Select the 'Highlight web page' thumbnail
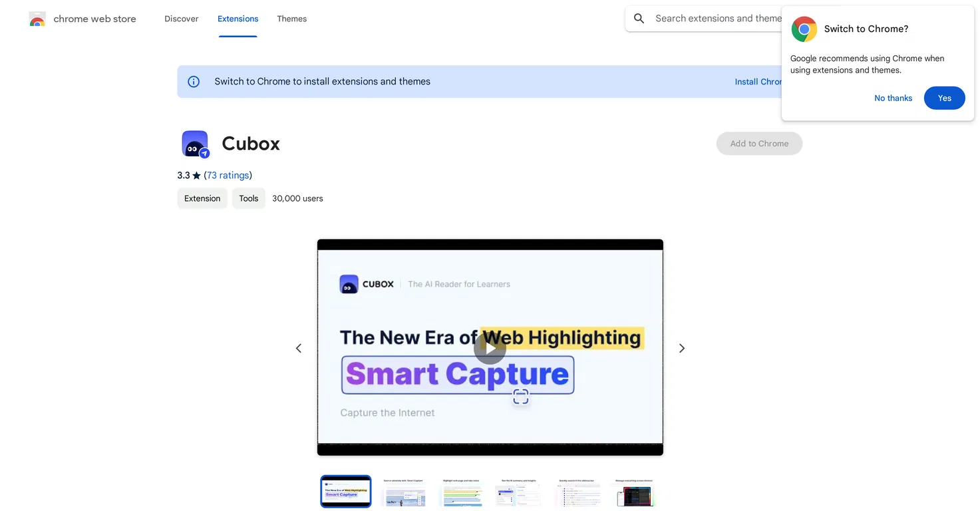 click(x=461, y=492)
